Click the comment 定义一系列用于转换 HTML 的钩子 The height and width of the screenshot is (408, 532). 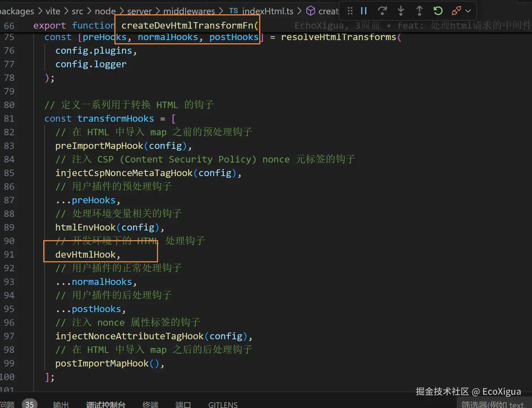pos(129,105)
